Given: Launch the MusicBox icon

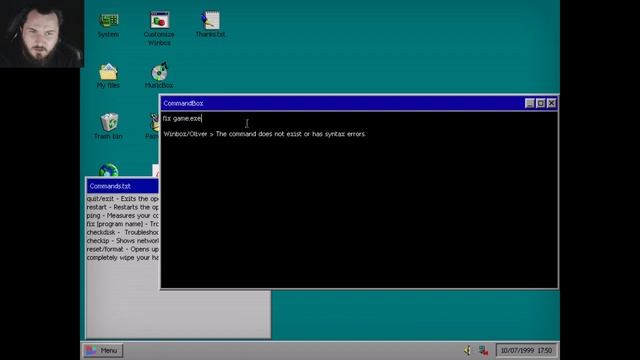Looking at the screenshot, I should tap(159, 76).
